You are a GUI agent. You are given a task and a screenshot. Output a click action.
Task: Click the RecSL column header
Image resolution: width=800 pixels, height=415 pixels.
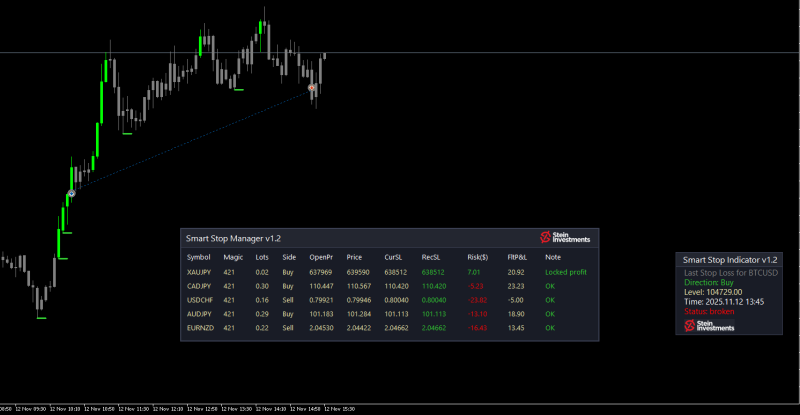coord(431,257)
